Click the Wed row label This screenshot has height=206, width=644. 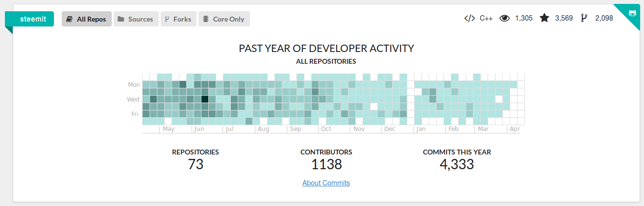click(x=133, y=99)
